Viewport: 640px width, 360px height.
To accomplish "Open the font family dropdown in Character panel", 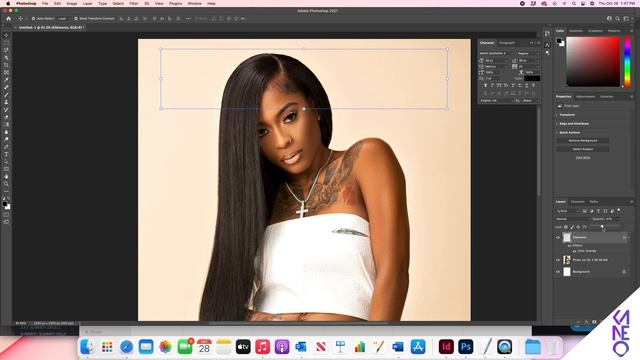I will 497,53.
